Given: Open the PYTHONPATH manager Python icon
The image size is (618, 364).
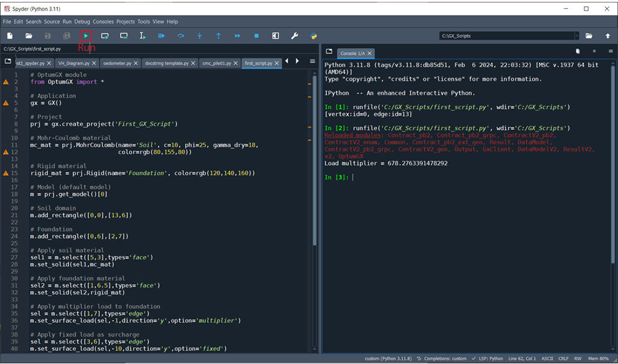Looking at the screenshot, I should point(313,36).
